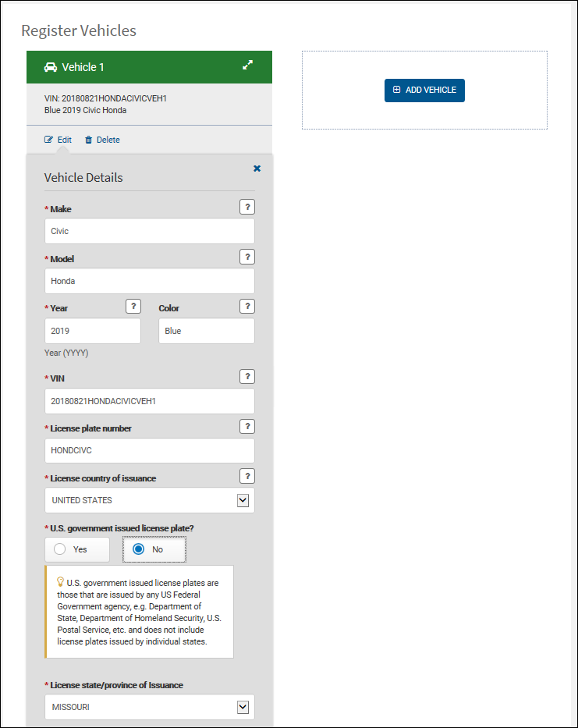Open help for the Make field
Viewport: 578px width, 728px height.
point(247,207)
